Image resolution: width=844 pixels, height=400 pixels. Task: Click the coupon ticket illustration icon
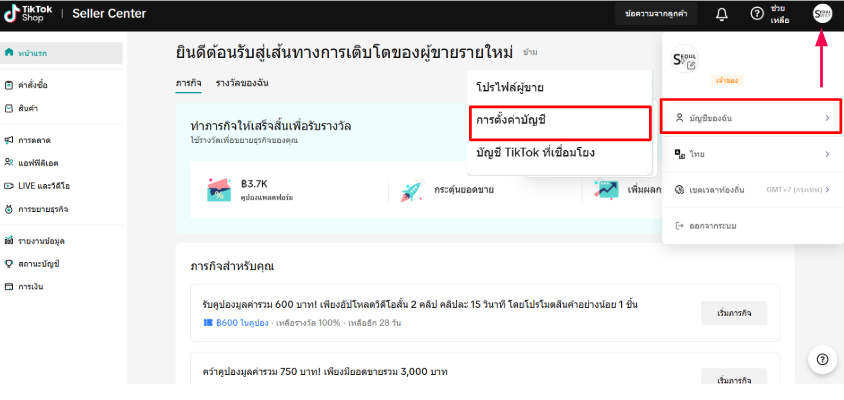(x=219, y=190)
